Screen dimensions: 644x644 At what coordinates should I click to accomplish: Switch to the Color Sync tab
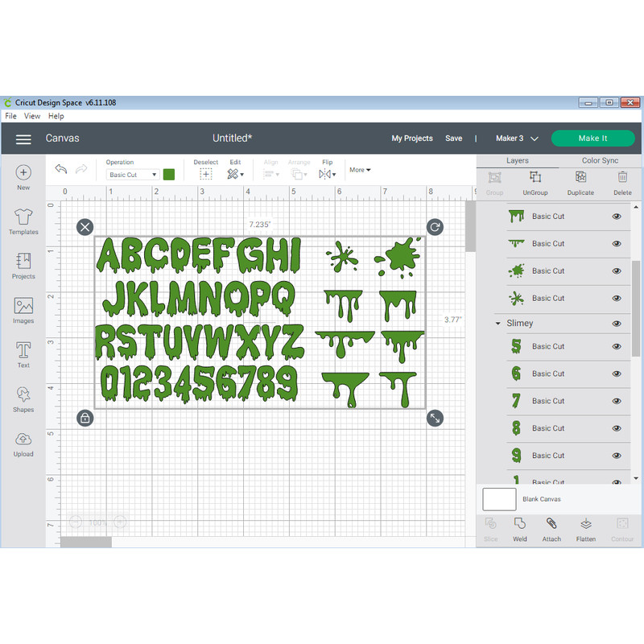(600, 160)
